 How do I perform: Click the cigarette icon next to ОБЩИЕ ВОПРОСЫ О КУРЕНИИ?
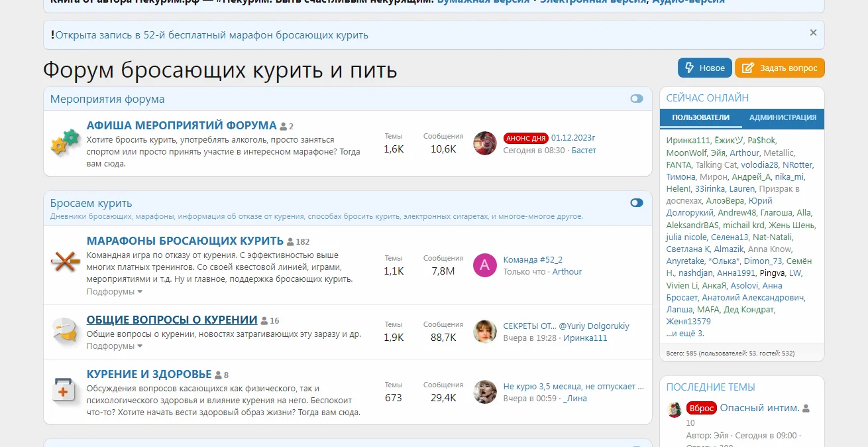click(64, 329)
